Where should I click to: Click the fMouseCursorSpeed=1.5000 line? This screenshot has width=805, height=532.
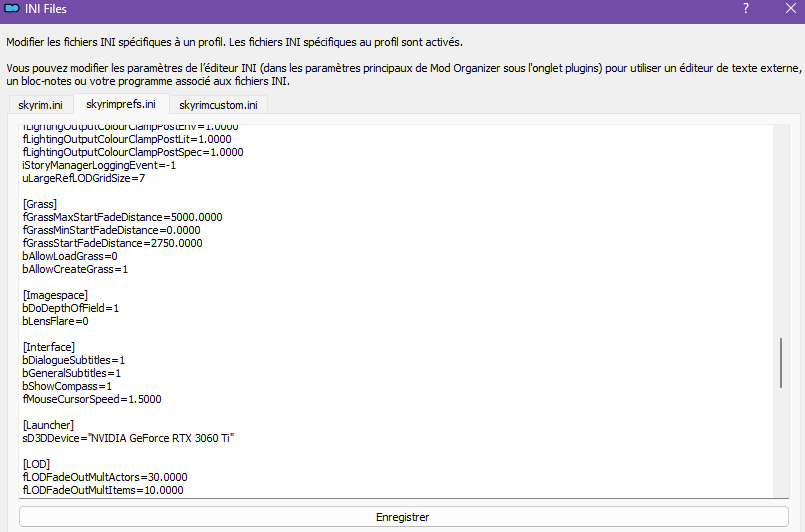pos(92,399)
